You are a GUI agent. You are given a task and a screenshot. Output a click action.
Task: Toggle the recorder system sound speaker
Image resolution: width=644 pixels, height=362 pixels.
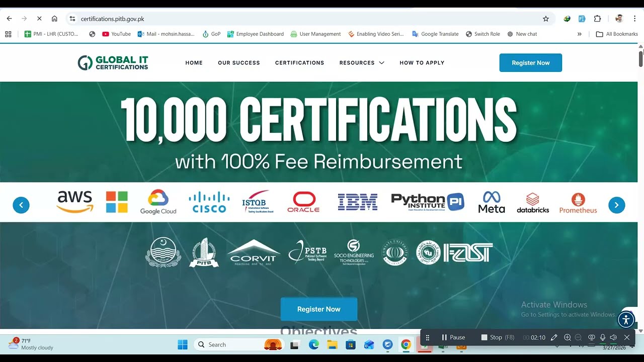coord(613,337)
